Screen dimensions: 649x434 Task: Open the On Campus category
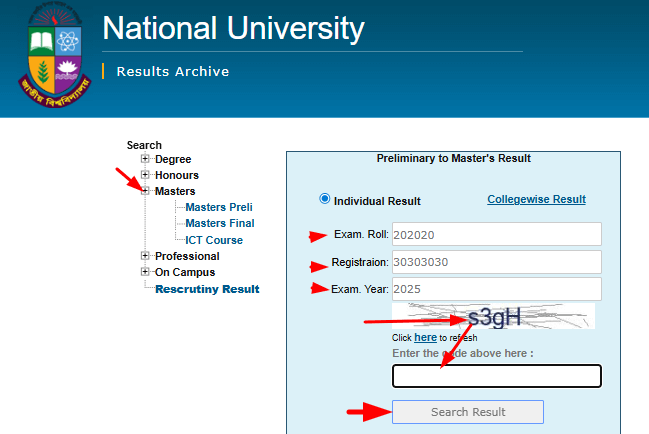pyautogui.click(x=185, y=273)
